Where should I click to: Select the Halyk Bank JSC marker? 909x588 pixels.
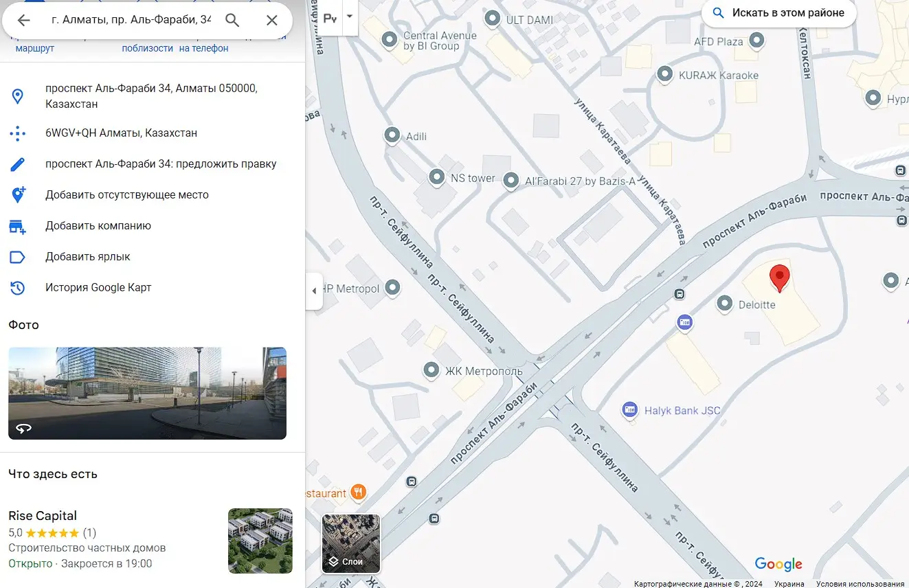(x=629, y=410)
